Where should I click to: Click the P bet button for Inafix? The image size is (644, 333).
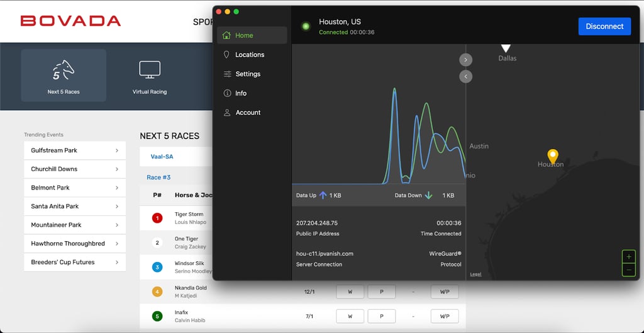tap(382, 316)
